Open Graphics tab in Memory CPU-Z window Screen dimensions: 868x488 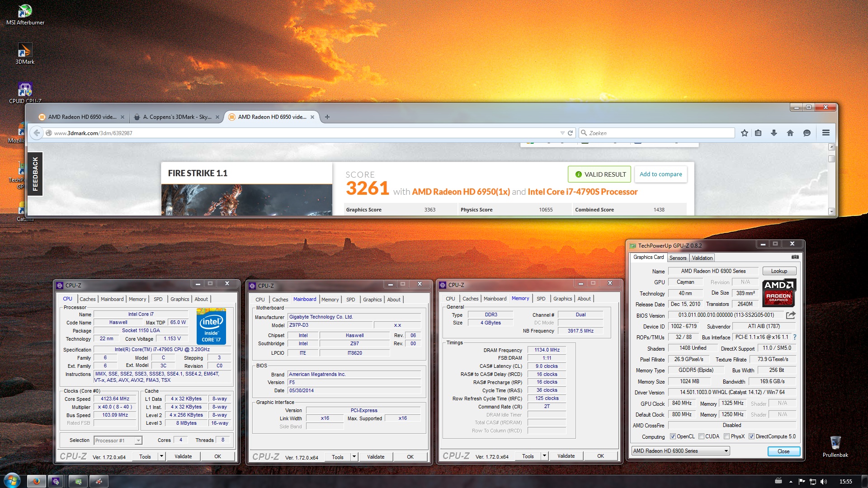pyautogui.click(x=562, y=299)
